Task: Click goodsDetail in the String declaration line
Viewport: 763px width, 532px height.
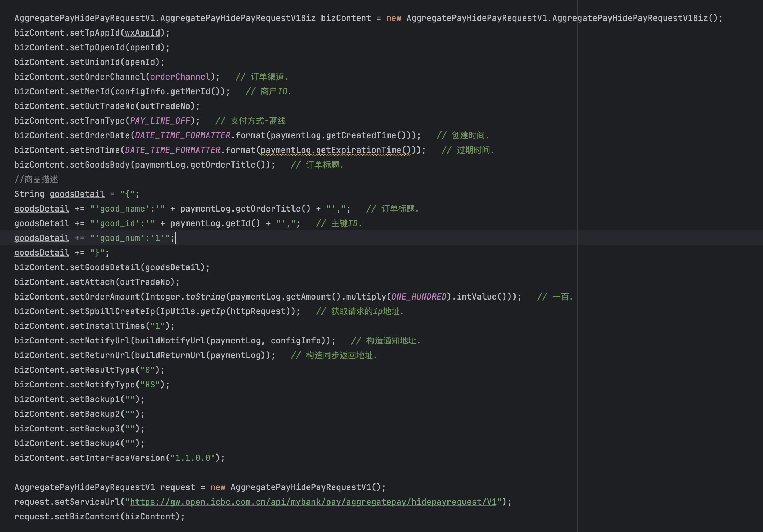Action: coord(77,194)
